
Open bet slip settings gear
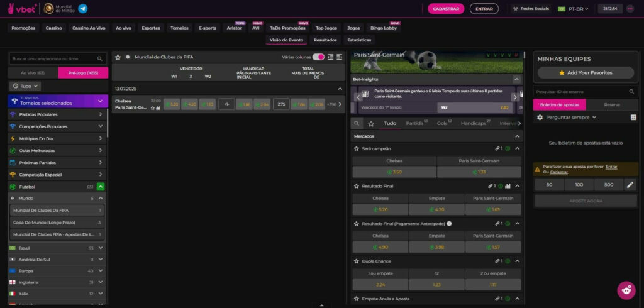pyautogui.click(x=540, y=118)
